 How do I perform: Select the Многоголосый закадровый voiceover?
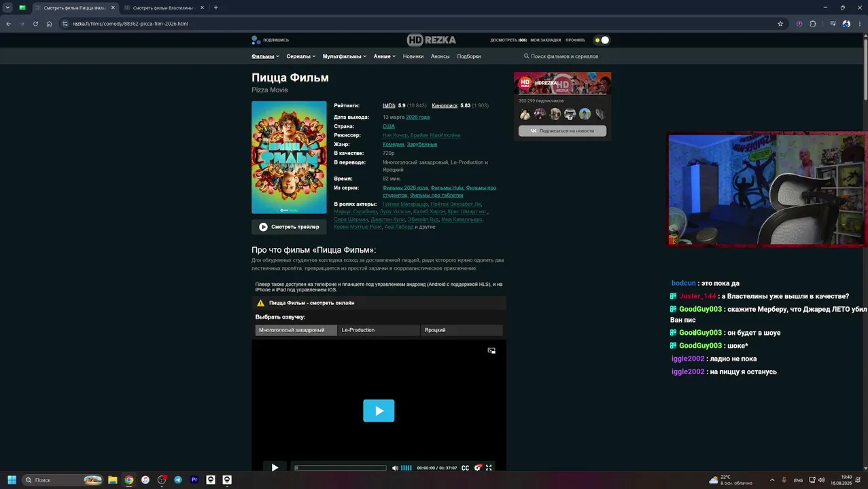pos(296,330)
